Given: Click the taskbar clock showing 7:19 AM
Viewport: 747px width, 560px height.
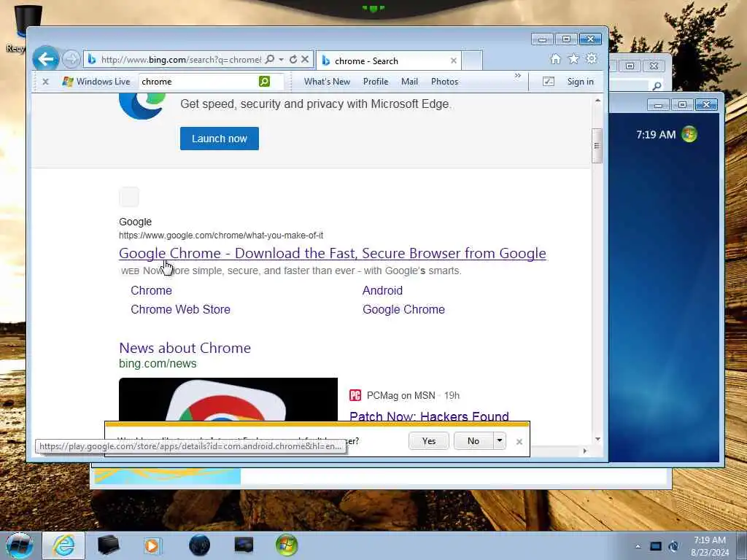Looking at the screenshot, I should [x=709, y=546].
